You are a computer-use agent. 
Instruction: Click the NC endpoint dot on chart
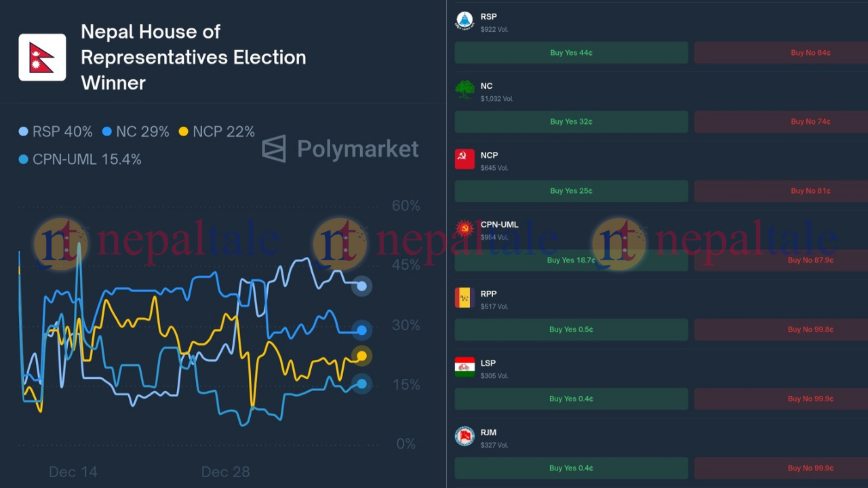pyautogui.click(x=362, y=331)
